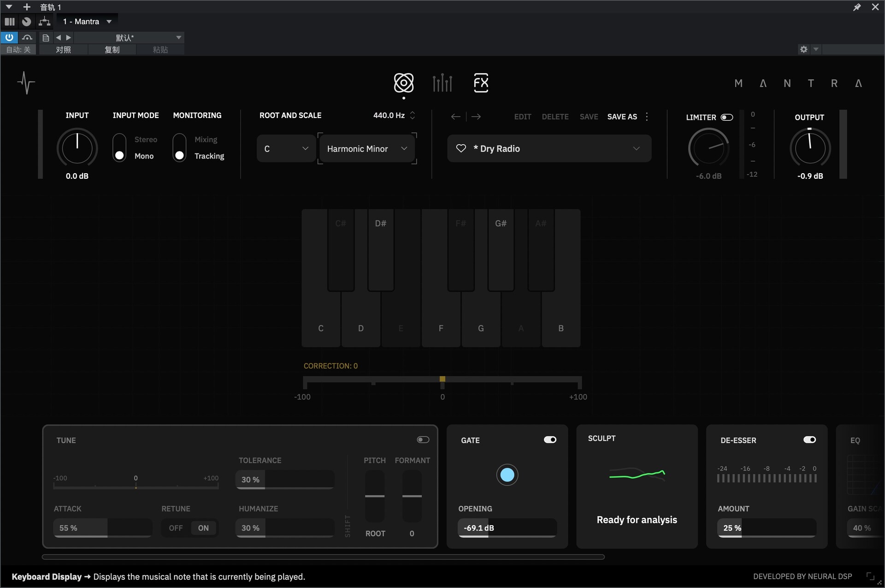The width and height of the screenshot is (885, 588).
Task: Click the 复制 copy tab
Action: [112, 49]
